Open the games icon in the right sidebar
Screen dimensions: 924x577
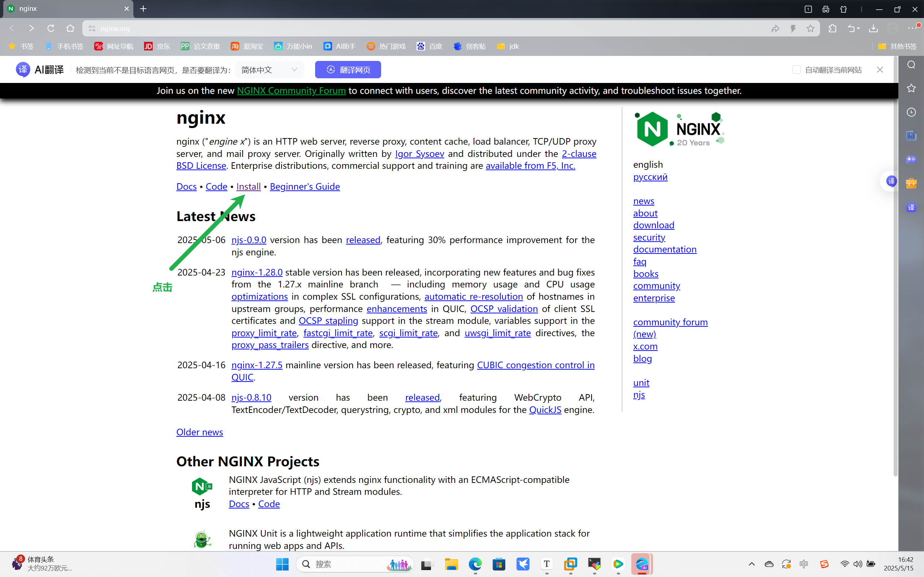(x=912, y=159)
